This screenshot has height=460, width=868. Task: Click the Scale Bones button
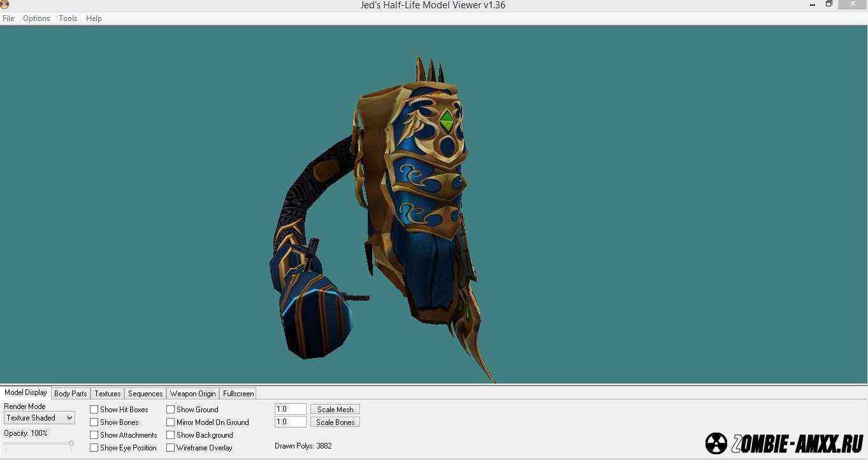(x=335, y=422)
